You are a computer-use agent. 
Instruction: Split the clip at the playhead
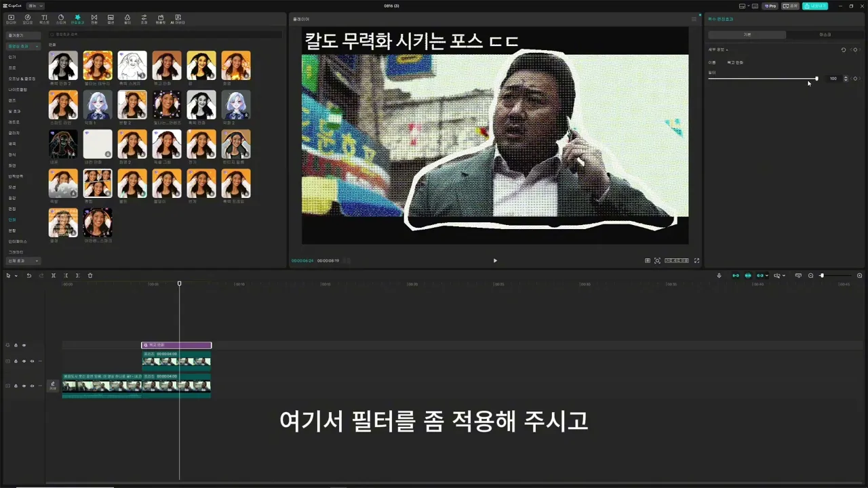click(x=54, y=276)
